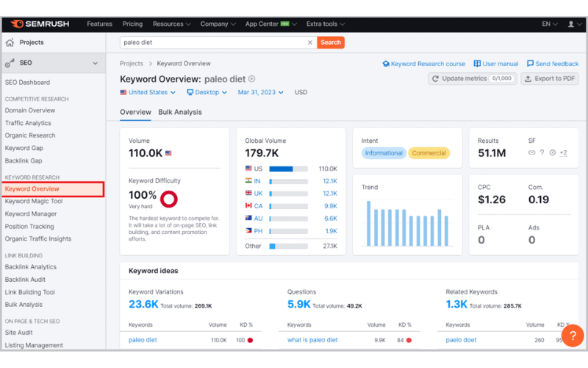Viewport: 588px width, 368px height.
Task: Click the tallest first Trend chart bar
Action: pos(369,224)
